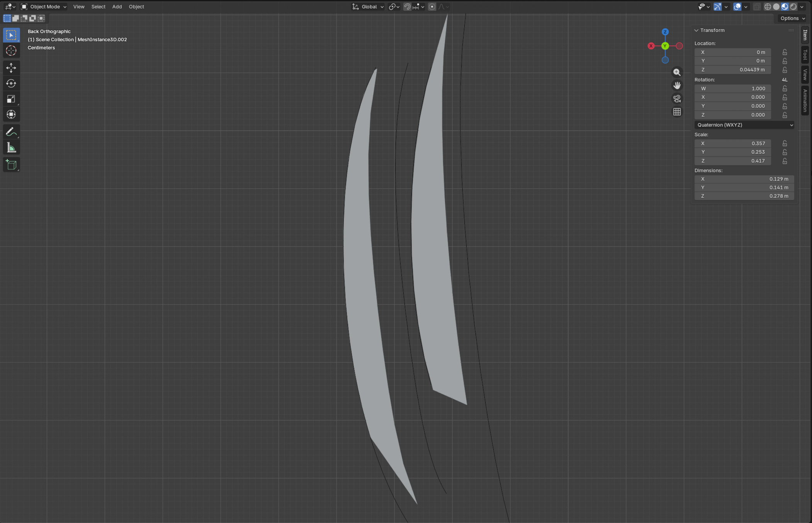Select the Move tool
The width and height of the screenshot is (812, 523).
coord(11,68)
